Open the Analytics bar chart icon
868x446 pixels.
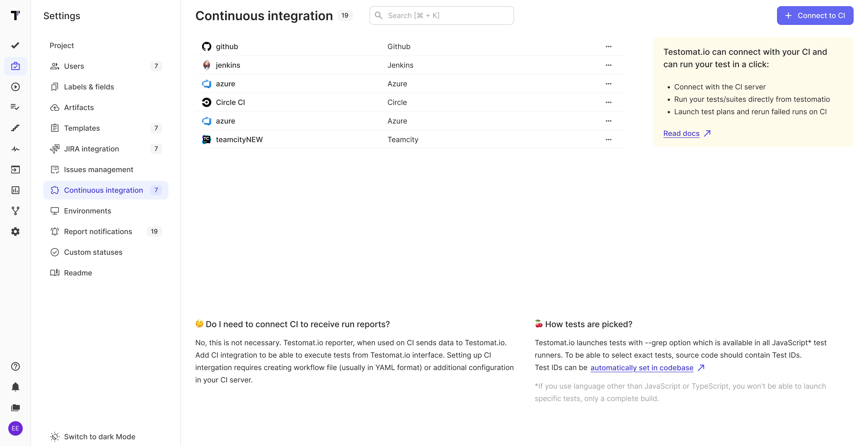(x=15, y=190)
